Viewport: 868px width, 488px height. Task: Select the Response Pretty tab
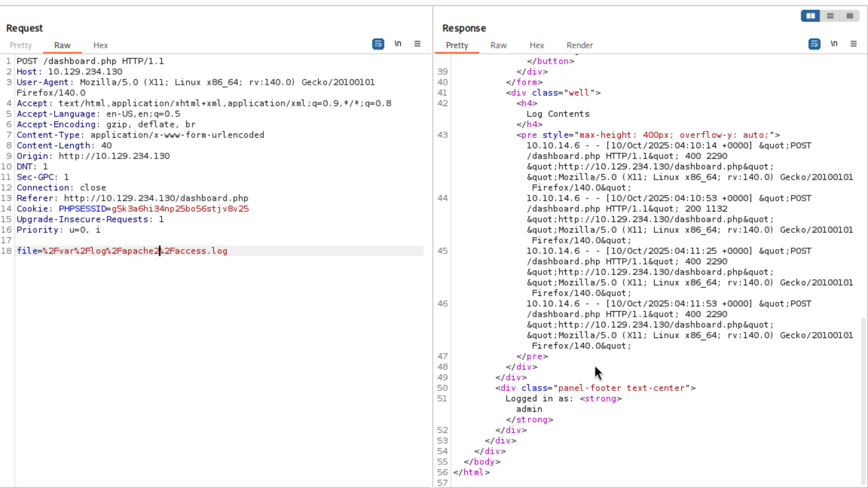coord(457,45)
